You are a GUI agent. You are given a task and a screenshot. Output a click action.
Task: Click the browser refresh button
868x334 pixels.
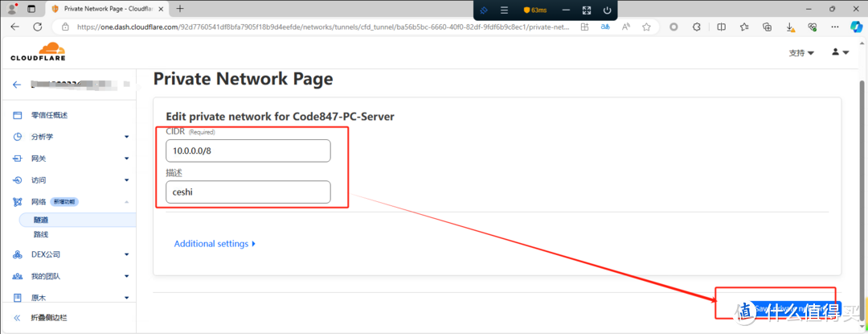(38, 27)
